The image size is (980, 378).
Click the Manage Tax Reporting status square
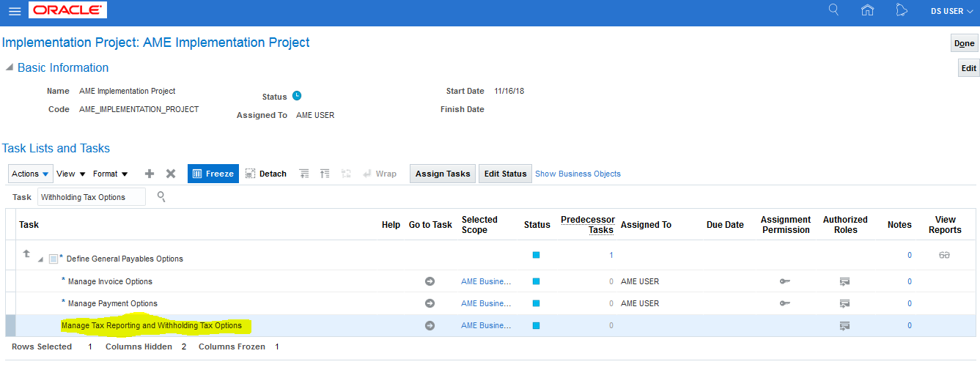(536, 325)
